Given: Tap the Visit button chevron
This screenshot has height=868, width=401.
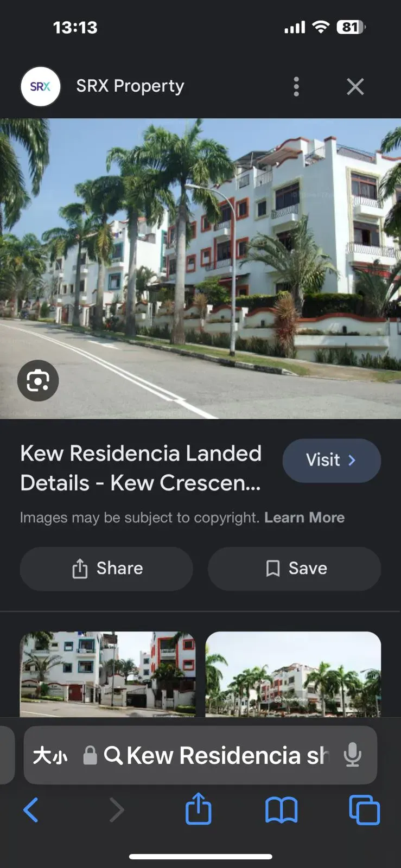Looking at the screenshot, I should (x=352, y=460).
